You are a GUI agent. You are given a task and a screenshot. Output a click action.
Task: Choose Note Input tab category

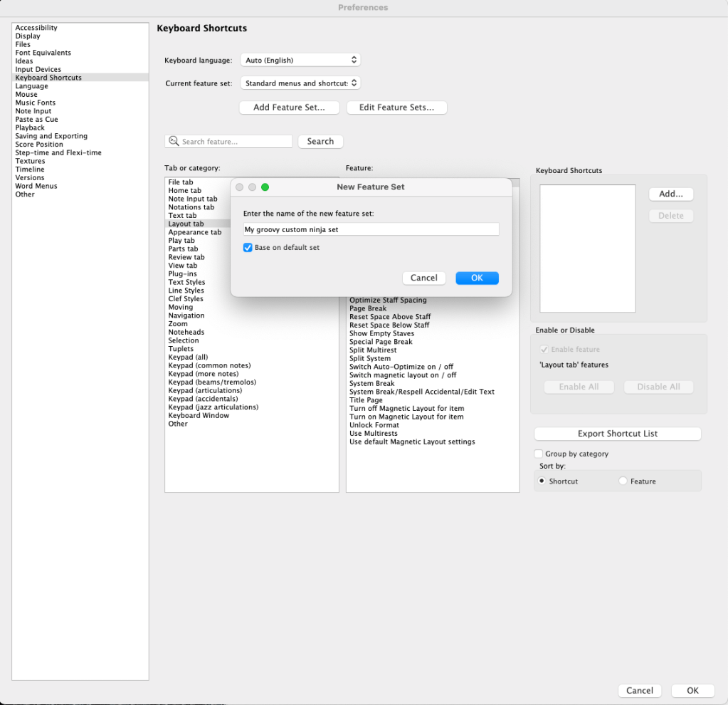tap(193, 199)
